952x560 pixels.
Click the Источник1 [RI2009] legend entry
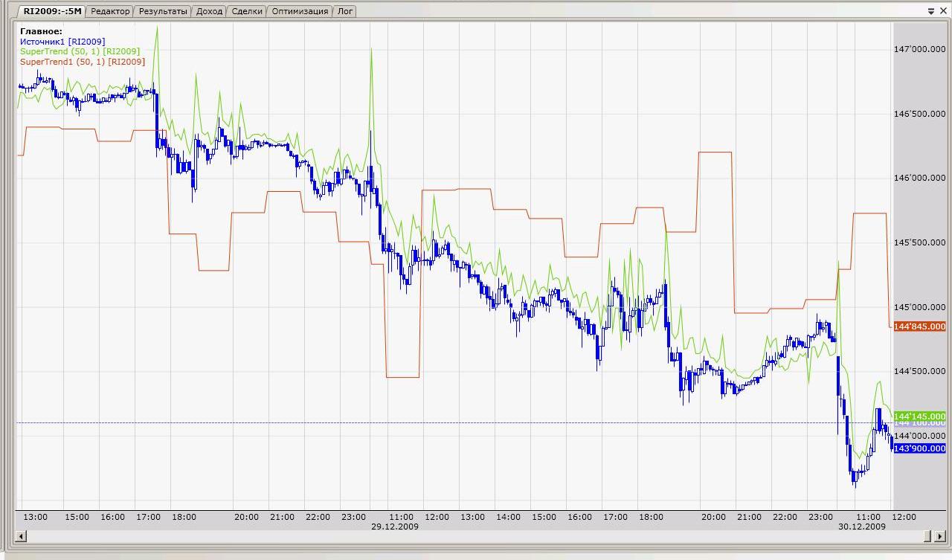pyautogui.click(x=62, y=41)
